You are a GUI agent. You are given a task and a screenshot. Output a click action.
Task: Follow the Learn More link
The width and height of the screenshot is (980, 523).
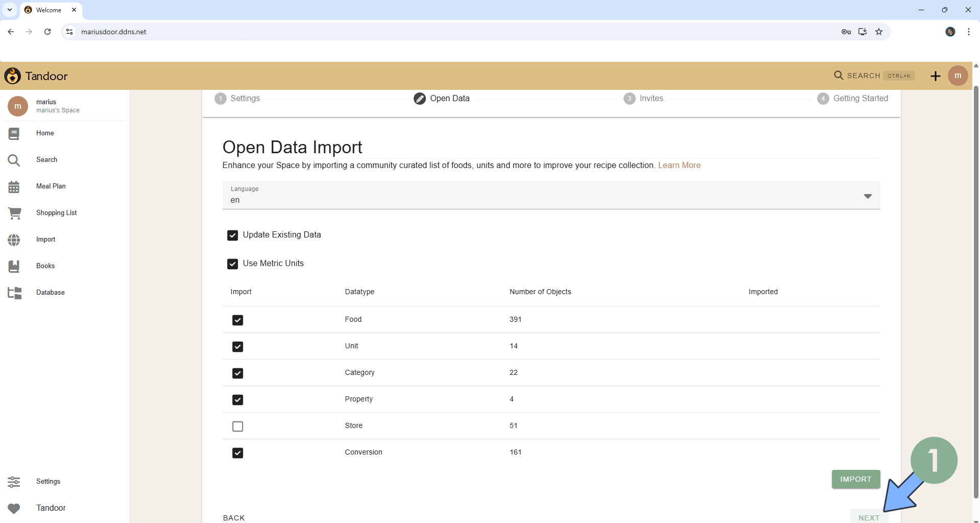(x=679, y=165)
